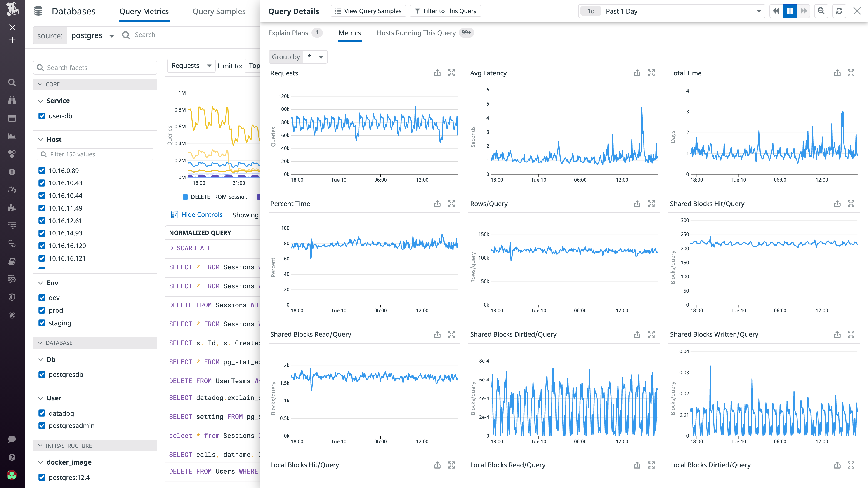Open Monitors via the exclamation icon
The image size is (868, 488).
pos(12,172)
